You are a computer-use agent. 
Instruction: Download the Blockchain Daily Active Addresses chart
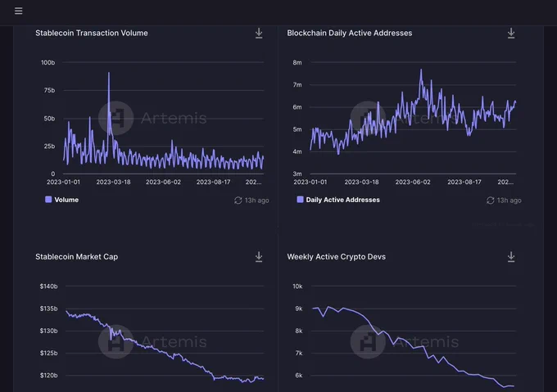pos(511,34)
